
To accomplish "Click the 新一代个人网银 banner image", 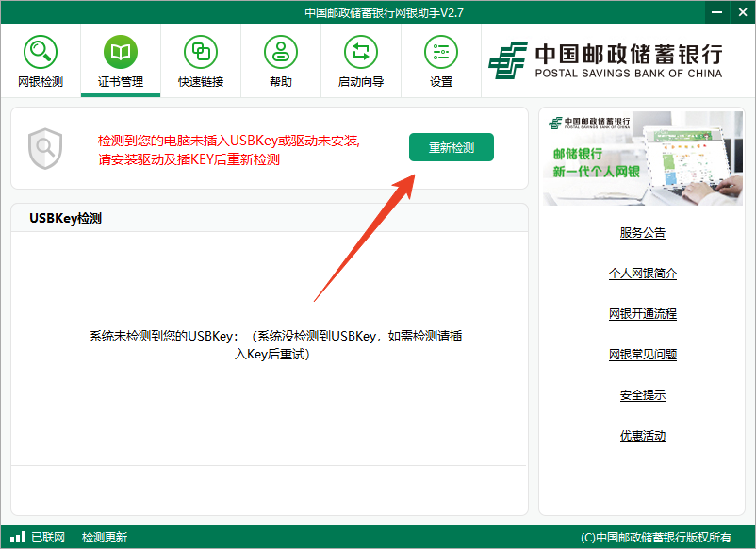I will point(642,158).
